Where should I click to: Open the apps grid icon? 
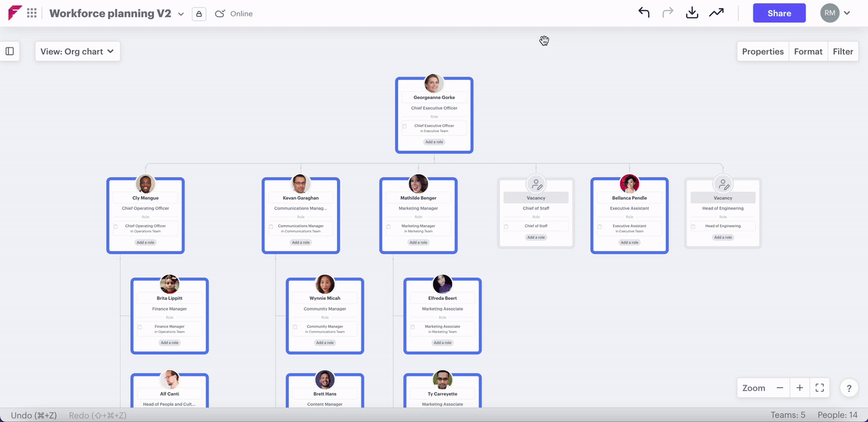pyautogui.click(x=32, y=13)
